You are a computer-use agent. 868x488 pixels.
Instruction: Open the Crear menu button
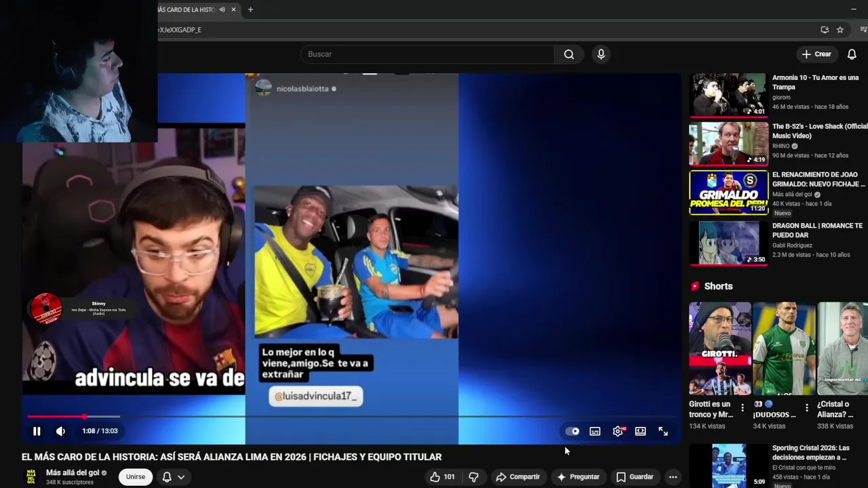[816, 54]
